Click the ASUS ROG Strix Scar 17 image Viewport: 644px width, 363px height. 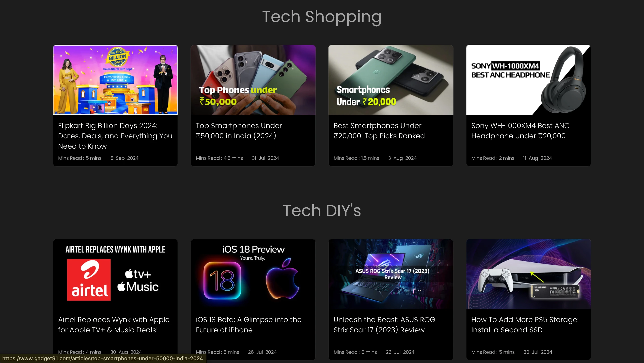point(391,274)
